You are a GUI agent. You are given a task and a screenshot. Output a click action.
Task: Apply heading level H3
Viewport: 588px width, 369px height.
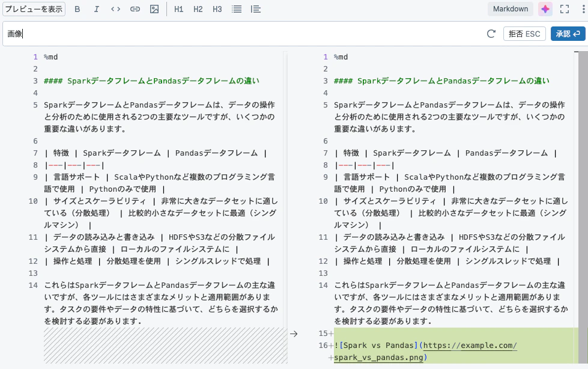click(217, 9)
